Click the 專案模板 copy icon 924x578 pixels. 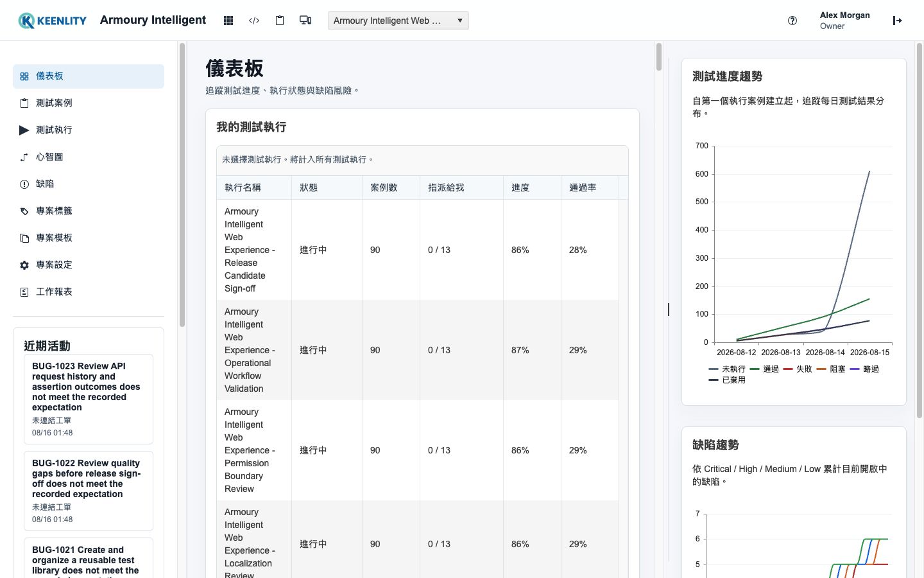pos(24,238)
